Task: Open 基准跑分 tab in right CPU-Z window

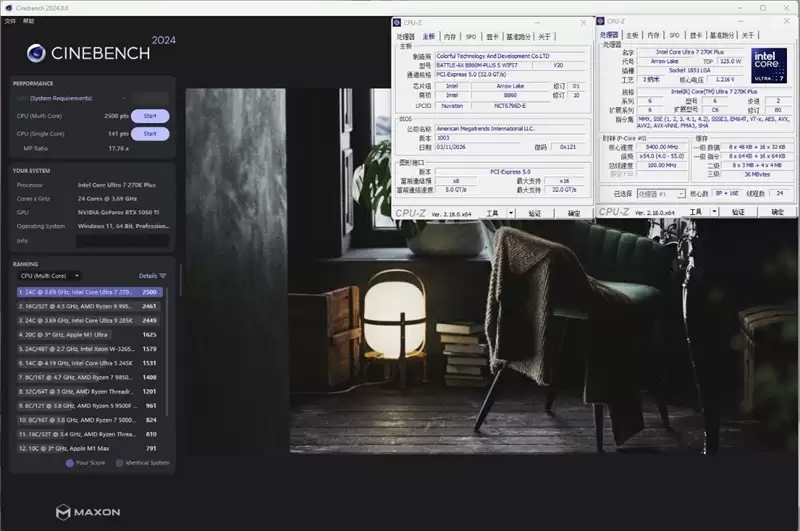Action: click(721, 35)
